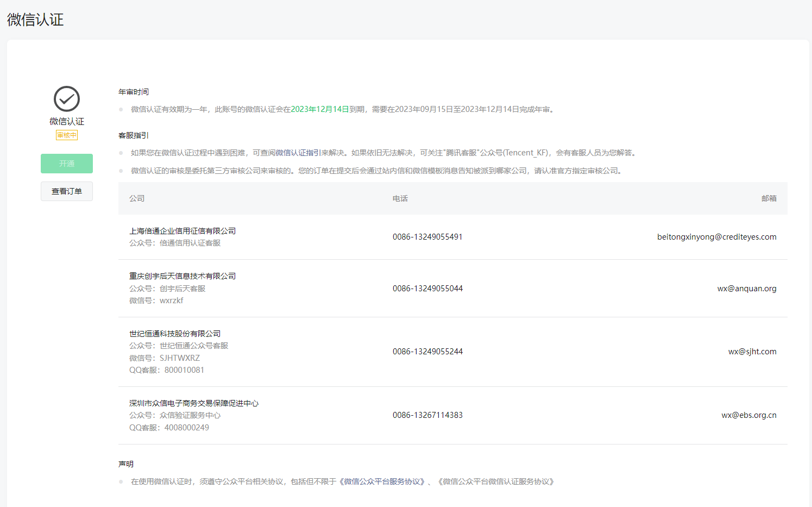Image resolution: width=812 pixels, height=507 pixels.
Task: Open the 微信认证指引 guide link
Action: click(298, 153)
